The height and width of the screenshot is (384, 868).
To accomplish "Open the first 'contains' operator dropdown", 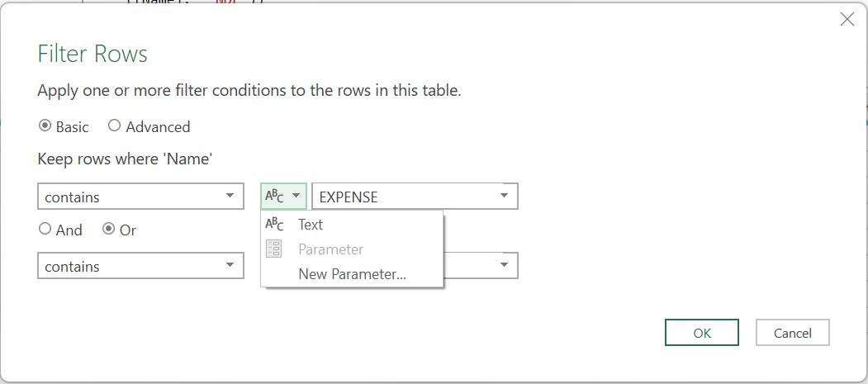I will [140, 197].
